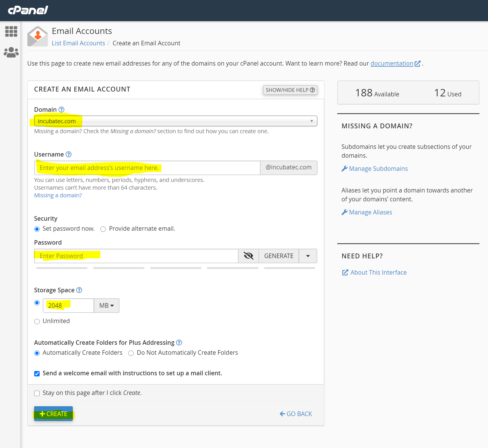Screen dimensions: 488x448
Task: Choose Unlimited storage space option
Action: [37, 321]
